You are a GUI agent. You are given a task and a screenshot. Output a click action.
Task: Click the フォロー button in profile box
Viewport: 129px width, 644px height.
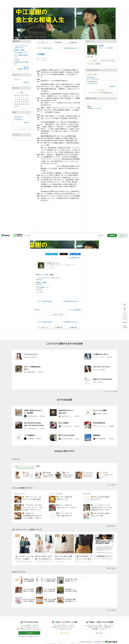click(x=94, y=60)
